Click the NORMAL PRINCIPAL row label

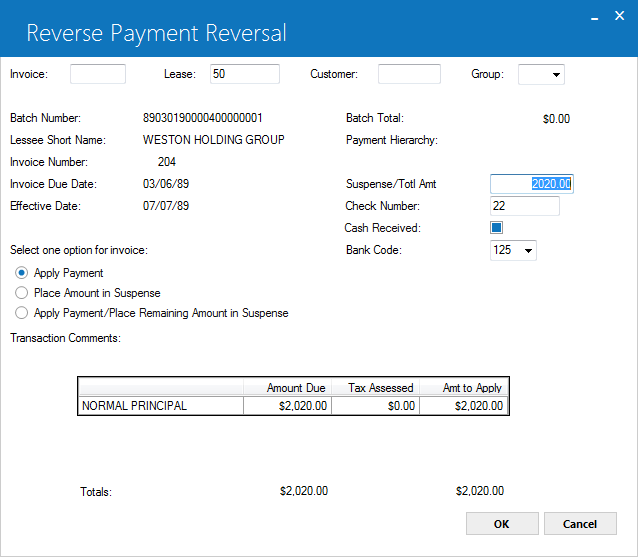coord(134,406)
